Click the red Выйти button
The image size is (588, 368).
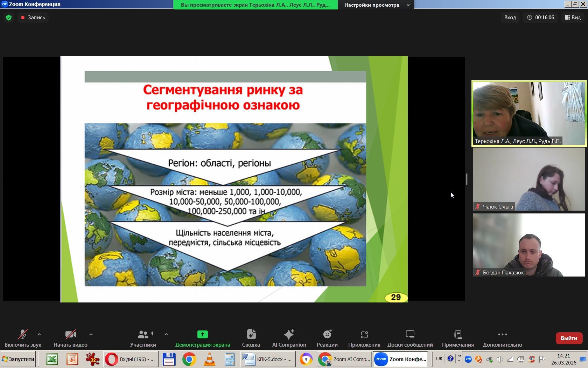coord(569,338)
